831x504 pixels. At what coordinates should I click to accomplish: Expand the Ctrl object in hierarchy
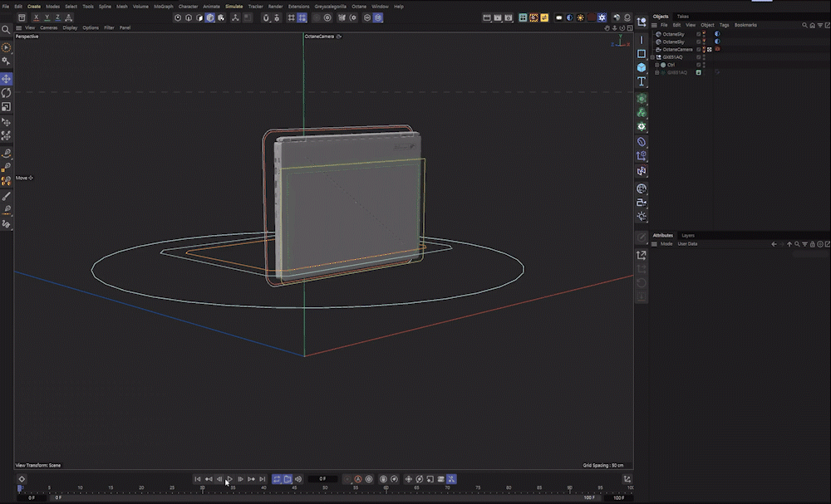[656, 65]
